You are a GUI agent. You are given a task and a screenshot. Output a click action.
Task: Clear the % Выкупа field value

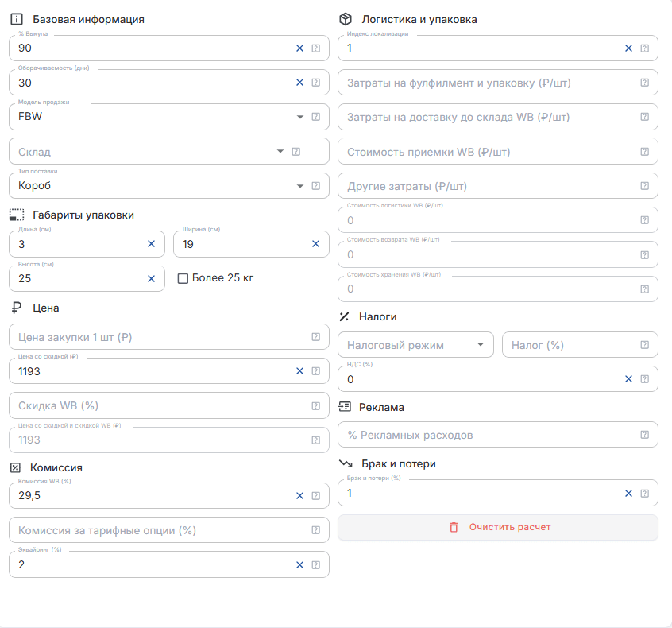[299, 48]
